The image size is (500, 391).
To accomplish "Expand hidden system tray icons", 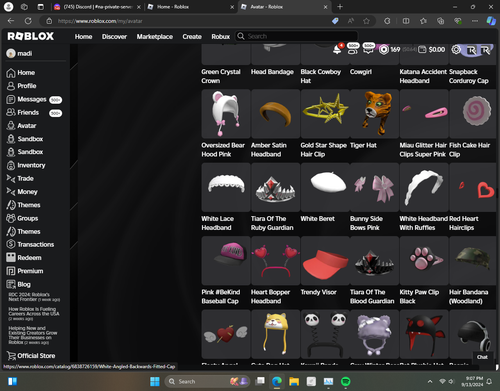I will [x=430, y=381].
